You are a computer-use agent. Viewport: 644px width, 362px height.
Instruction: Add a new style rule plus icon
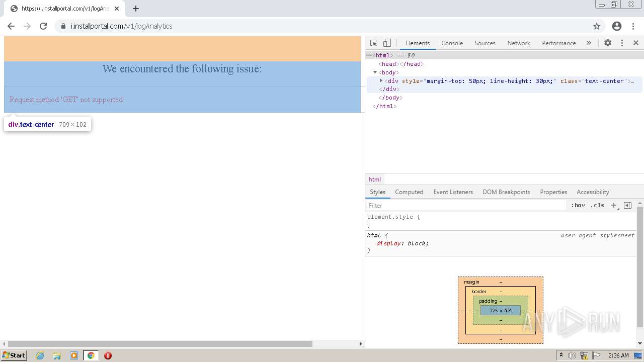tap(614, 205)
